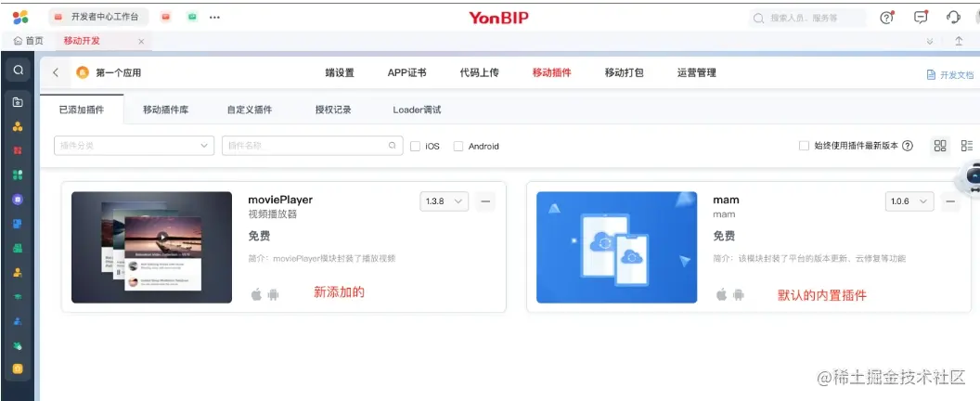Click the 第一个应用 app name
This screenshot has width=980, height=401.
tap(118, 72)
